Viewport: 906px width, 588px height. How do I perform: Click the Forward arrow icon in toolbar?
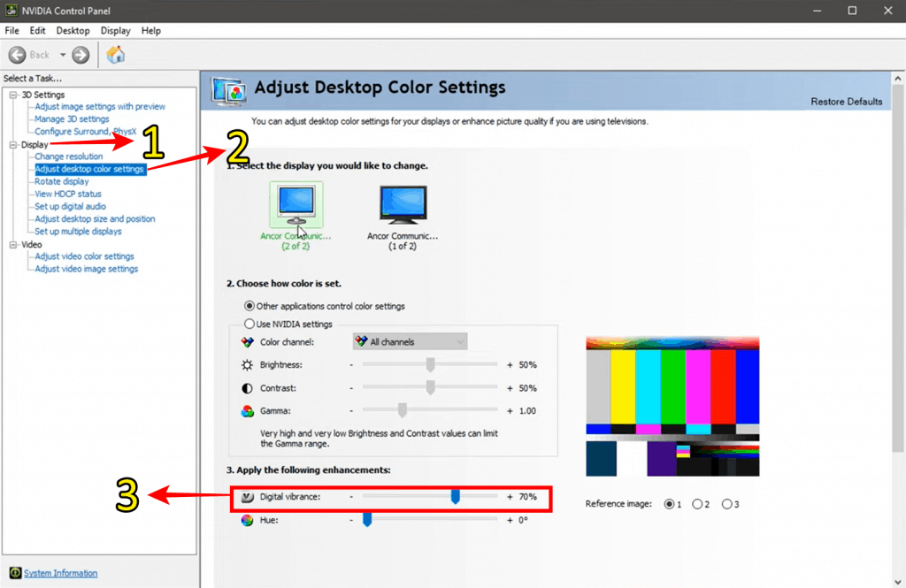coord(81,55)
